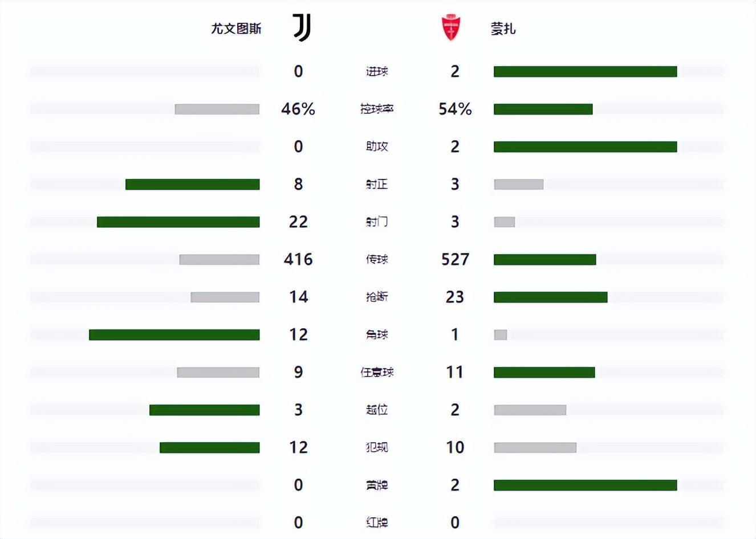Select the 越位 stat label
The width and height of the screenshot is (756, 539).
coord(377,410)
